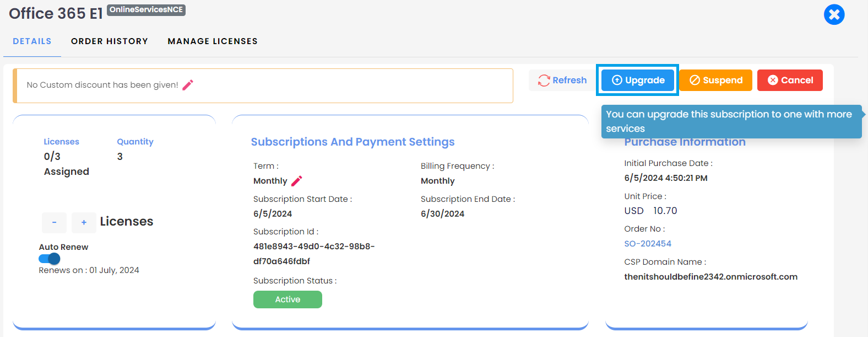Click the Upgrade subscription button

pyautogui.click(x=638, y=80)
